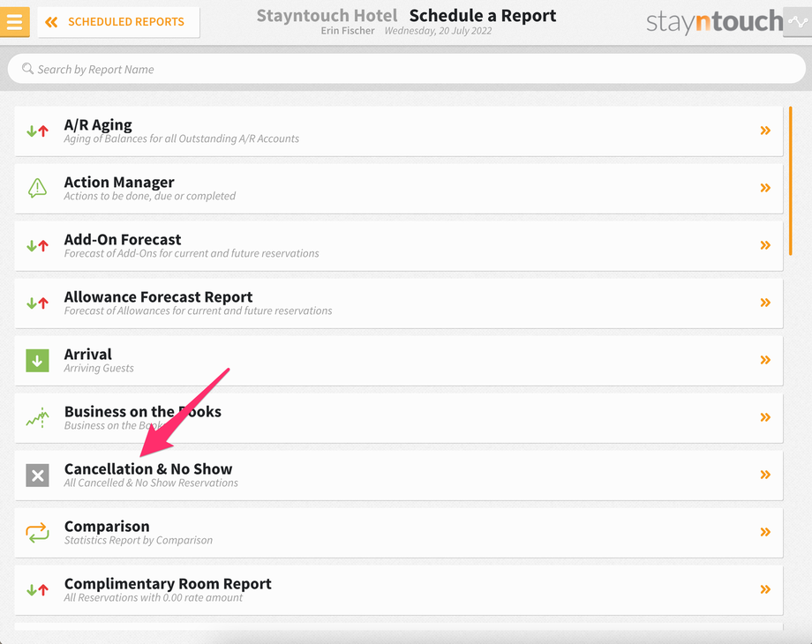Viewport: 812px width, 644px height.
Task: Click the Comparison loop arrows icon
Action: 37,533
